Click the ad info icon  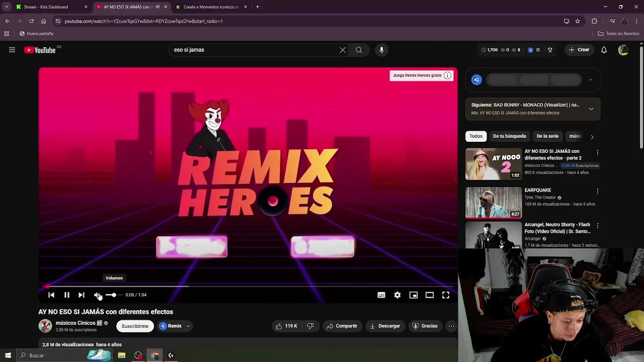tap(447, 75)
